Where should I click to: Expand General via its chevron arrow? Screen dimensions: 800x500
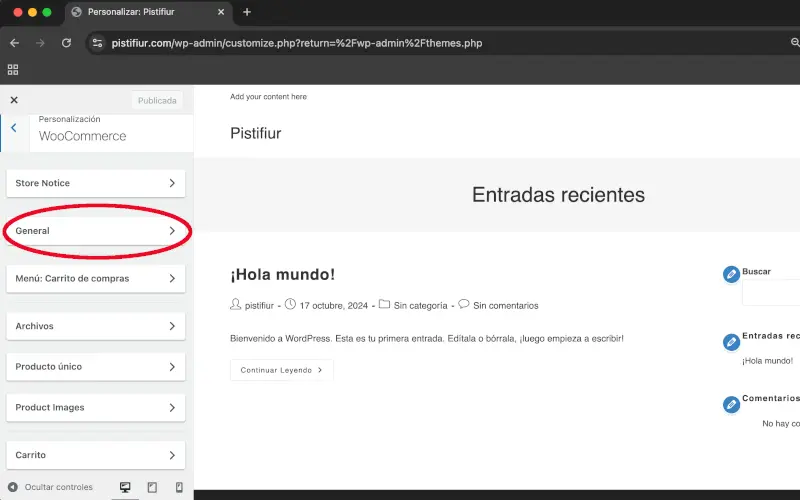172,231
